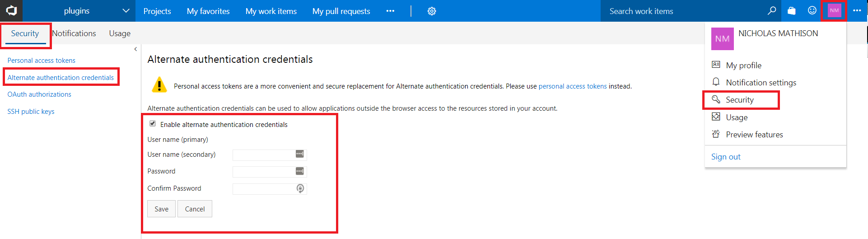Screen dimensions: 868x239
Task: Click the NM user avatar in header
Action: 834,11
